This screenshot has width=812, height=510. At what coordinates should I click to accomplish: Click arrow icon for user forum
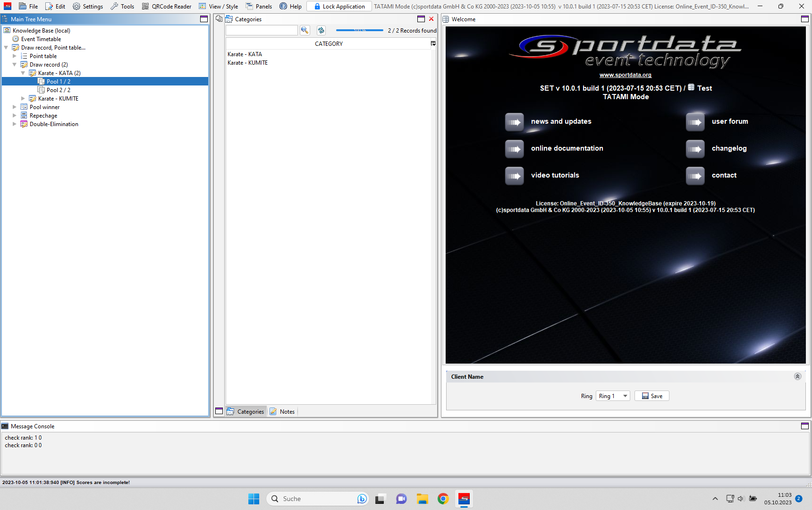(695, 122)
